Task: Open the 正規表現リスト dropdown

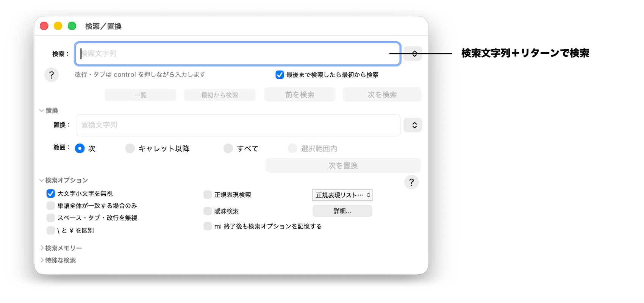Action: (x=342, y=195)
